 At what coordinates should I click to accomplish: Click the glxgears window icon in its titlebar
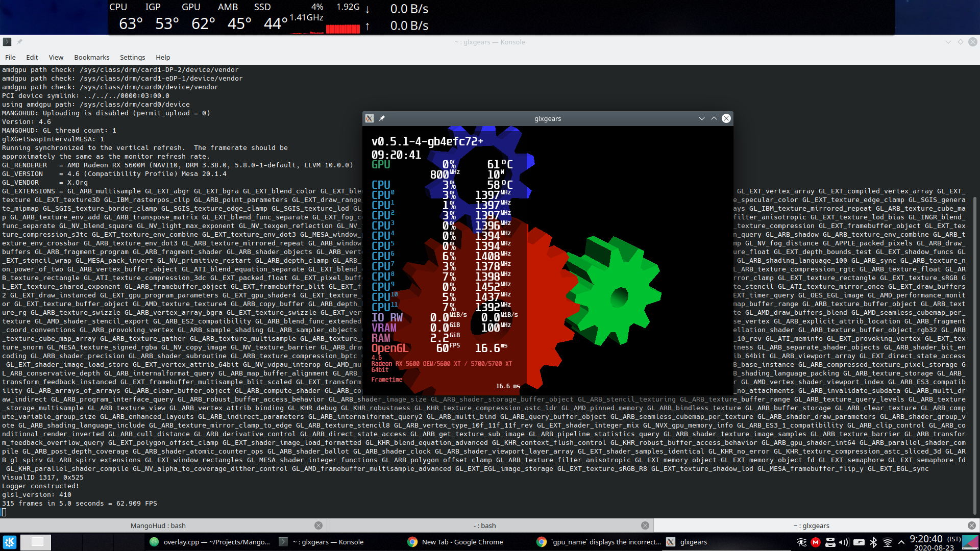pyautogui.click(x=369, y=118)
